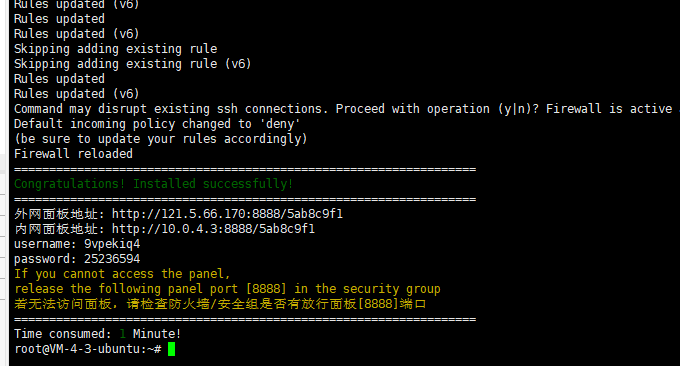Click the green 'Congratulations! Installed successfully!' message
This screenshot has width=680, height=366.
(x=154, y=184)
